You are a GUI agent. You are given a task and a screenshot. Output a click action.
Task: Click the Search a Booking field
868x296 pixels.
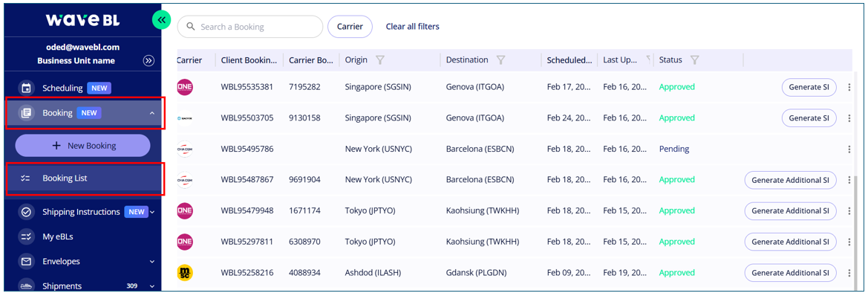(250, 27)
